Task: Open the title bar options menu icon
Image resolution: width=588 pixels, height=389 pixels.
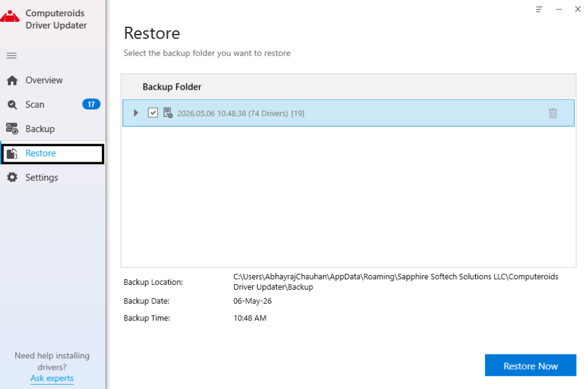Action: (x=539, y=9)
